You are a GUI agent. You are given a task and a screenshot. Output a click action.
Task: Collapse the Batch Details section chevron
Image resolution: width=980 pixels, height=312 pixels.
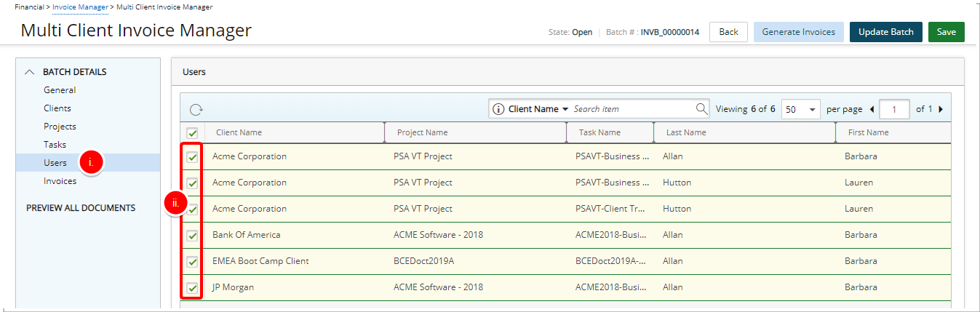(x=29, y=72)
